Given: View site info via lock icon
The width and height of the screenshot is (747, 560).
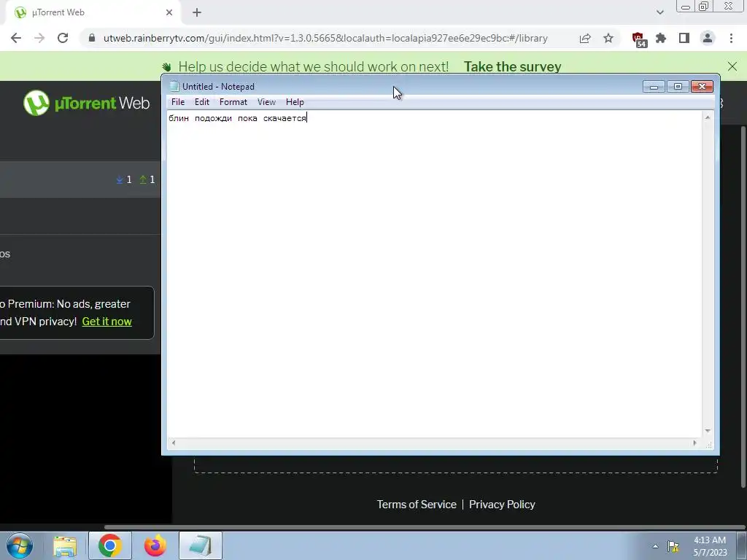Looking at the screenshot, I should point(92,38).
